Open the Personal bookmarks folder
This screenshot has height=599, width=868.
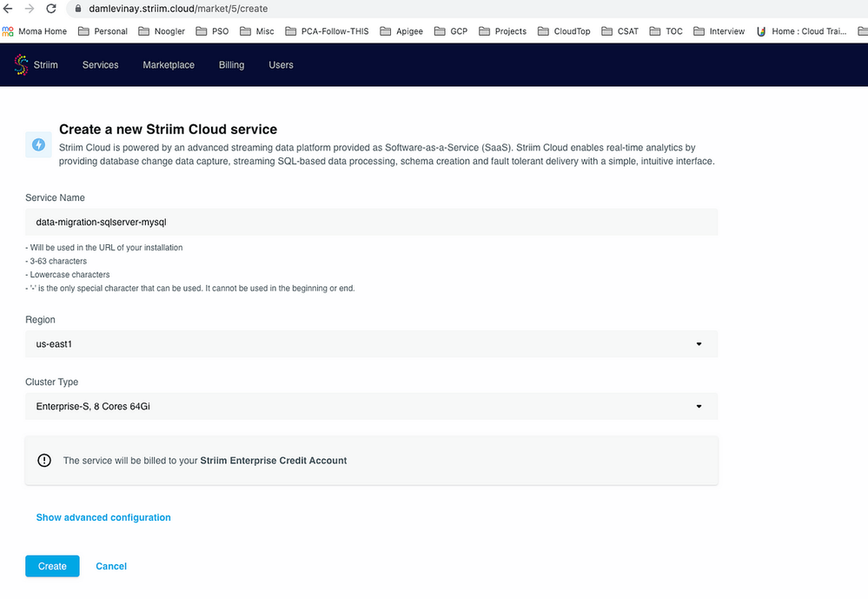103,31
